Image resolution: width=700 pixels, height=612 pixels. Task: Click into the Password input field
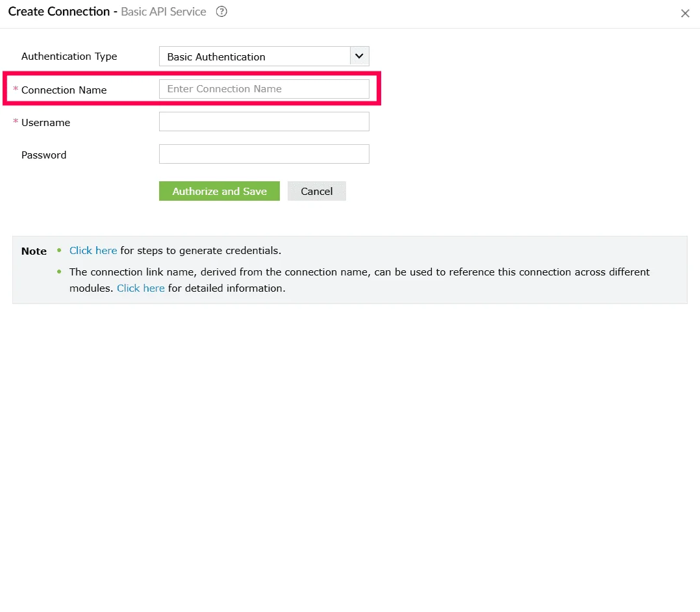pyautogui.click(x=264, y=154)
